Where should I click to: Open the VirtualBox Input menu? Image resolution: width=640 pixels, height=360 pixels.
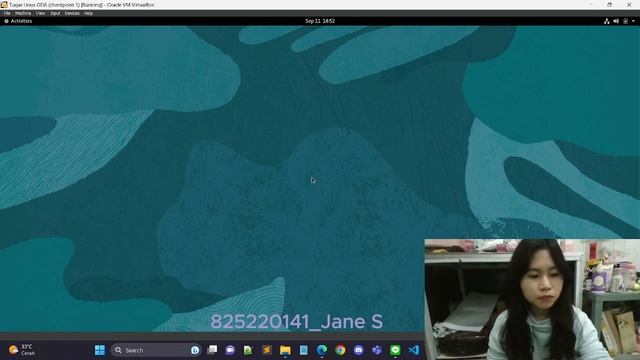click(55, 13)
